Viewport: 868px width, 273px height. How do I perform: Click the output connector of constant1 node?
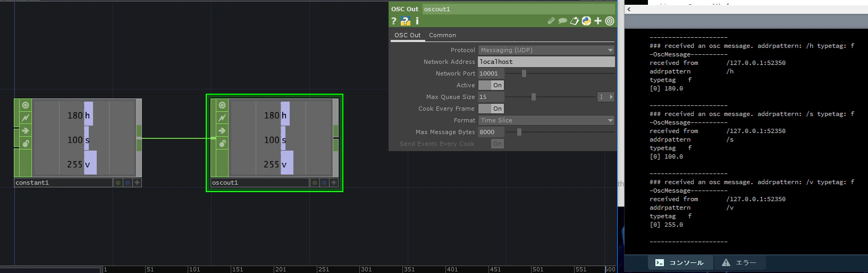pos(139,138)
